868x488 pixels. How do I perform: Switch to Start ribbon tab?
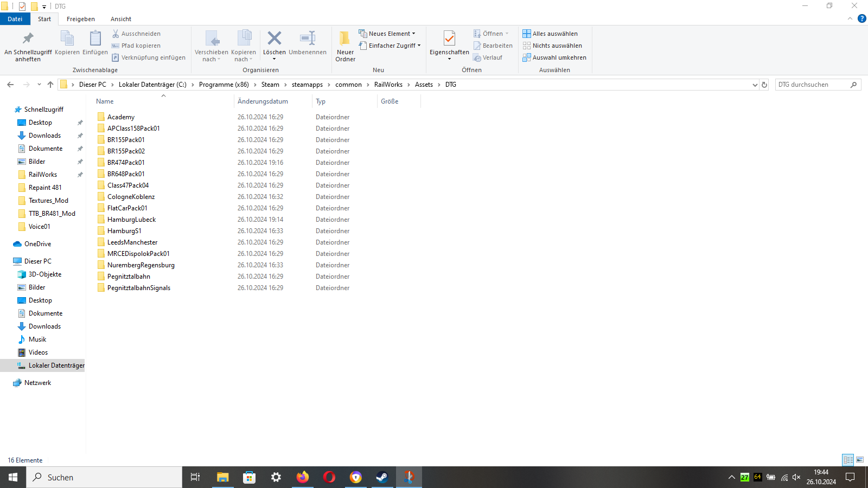[x=44, y=19]
